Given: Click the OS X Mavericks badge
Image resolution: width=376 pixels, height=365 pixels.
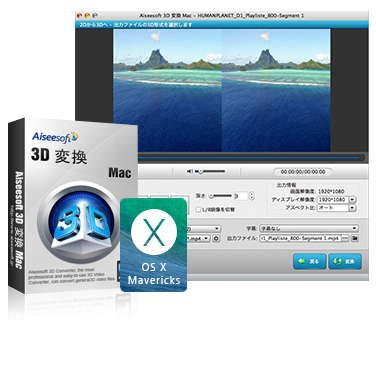Looking at the screenshot, I should pos(153,245).
